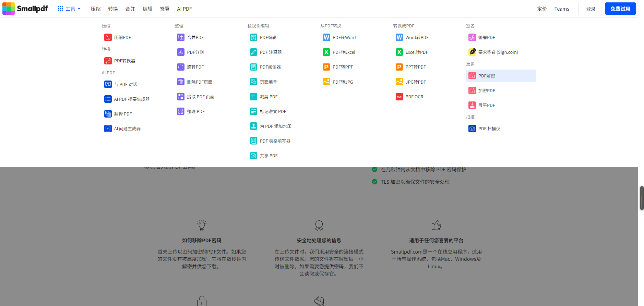Click the Smallpdf logo to go home
The image size is (644, 306).
[x=25, y=9]
